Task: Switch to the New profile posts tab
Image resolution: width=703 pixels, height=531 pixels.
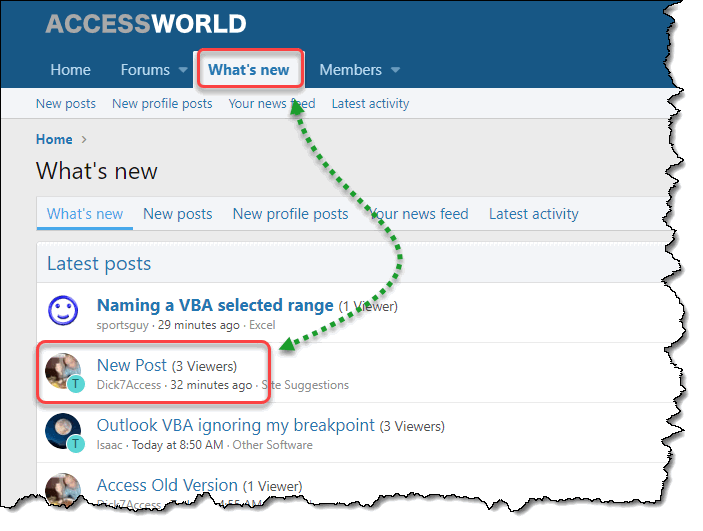Action: coord(291,214)
